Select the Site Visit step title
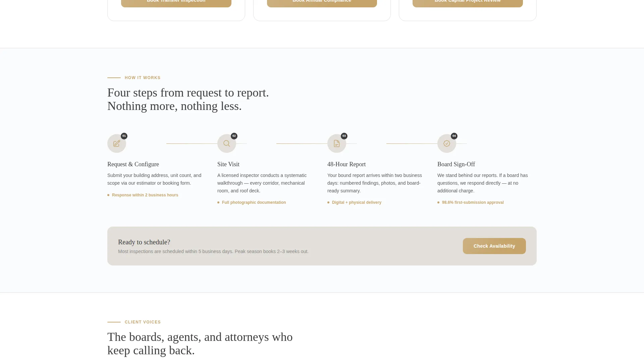Image resolution: width=644 pixels, height=362 pixels. click(x=228, y=164)
